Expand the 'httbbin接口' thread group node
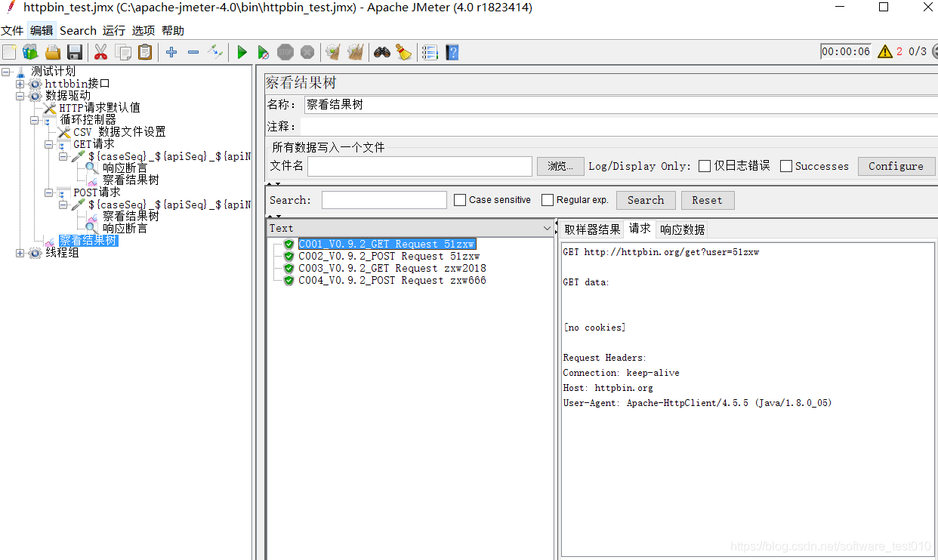Viewport: 938px width, 560px height. (20, 84)
